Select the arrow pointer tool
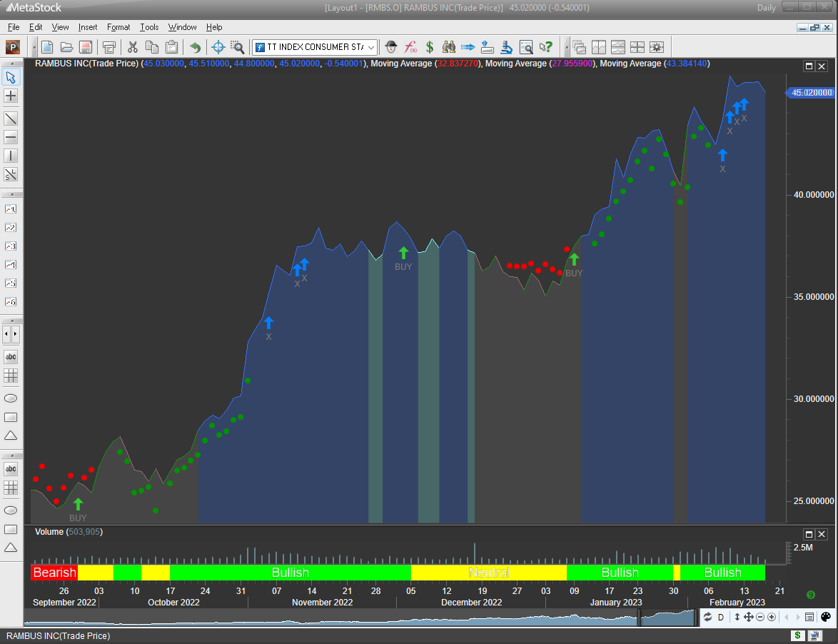This screenshot has height=644, width=838. click(x=11, y=78)
